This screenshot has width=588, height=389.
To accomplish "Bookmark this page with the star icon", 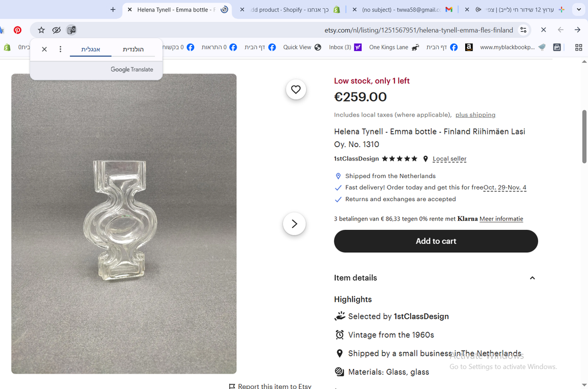I will click(41, 30).
